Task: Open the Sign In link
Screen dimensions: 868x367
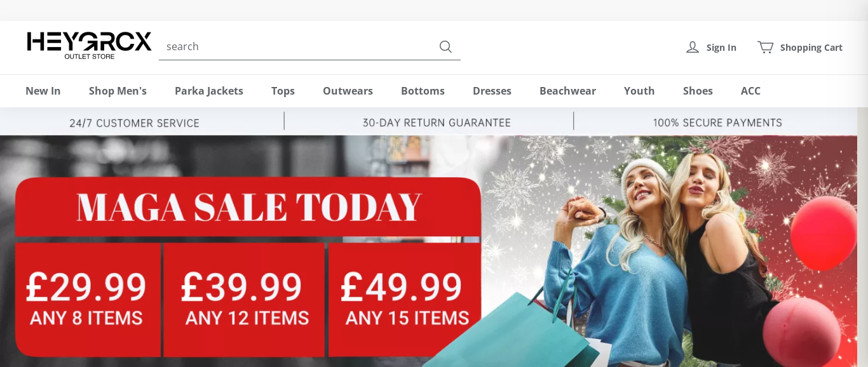Action: 721,48
